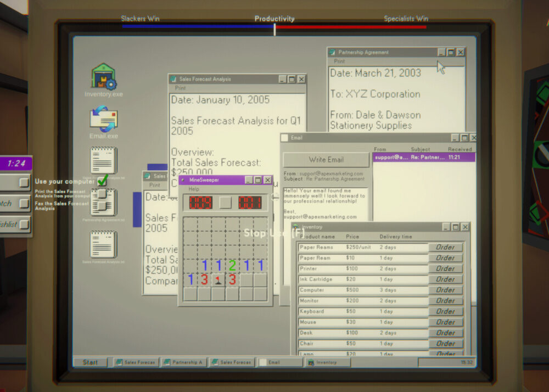Screen dimensions: 549x392
Task: Open the Partnership Agreement desktop file icon
Action: click(x=103, y=202)
